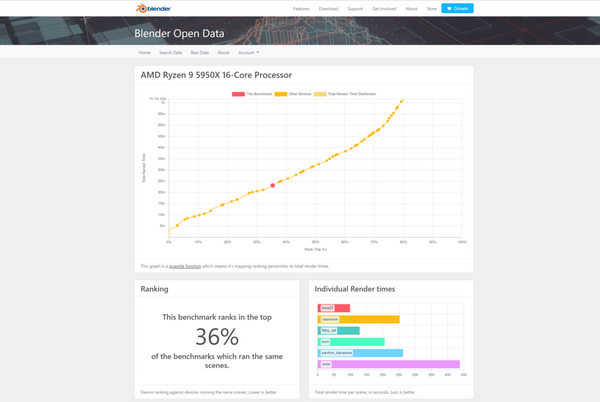Image resolution: width=600 pixels, height=402 pixels.
Task: Open the Features menu item
Action: click(x=301, y=8)
